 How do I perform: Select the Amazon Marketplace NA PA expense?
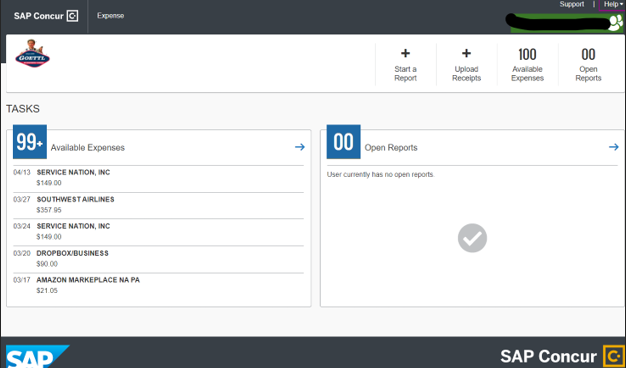click(158, 286)
